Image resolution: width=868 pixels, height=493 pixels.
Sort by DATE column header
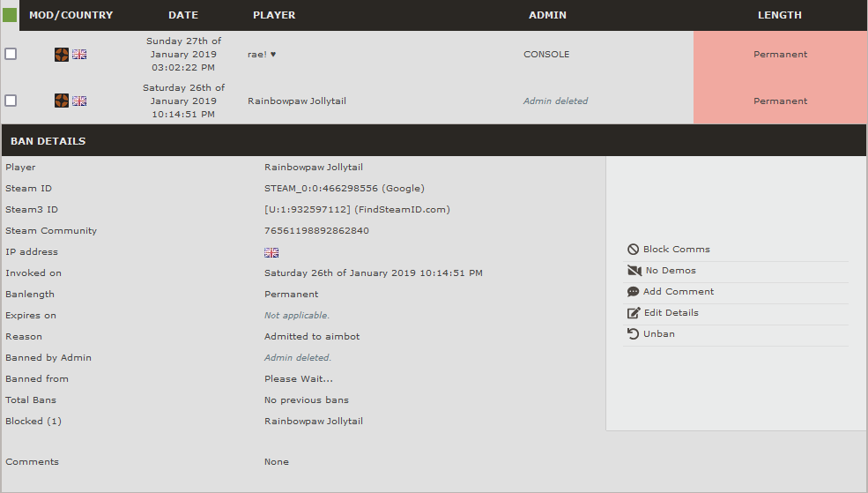(x=183, y=15)
